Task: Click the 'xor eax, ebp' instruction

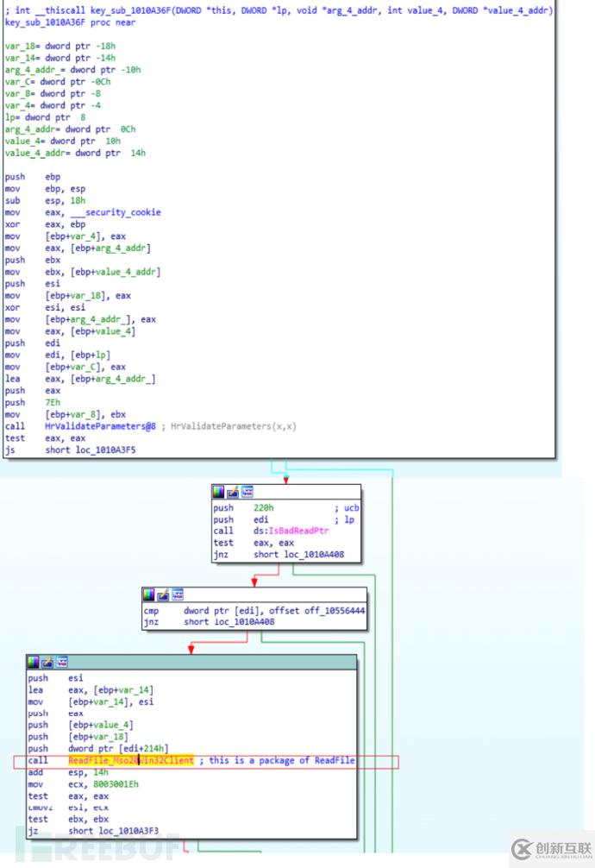Action: coord(46,224)
